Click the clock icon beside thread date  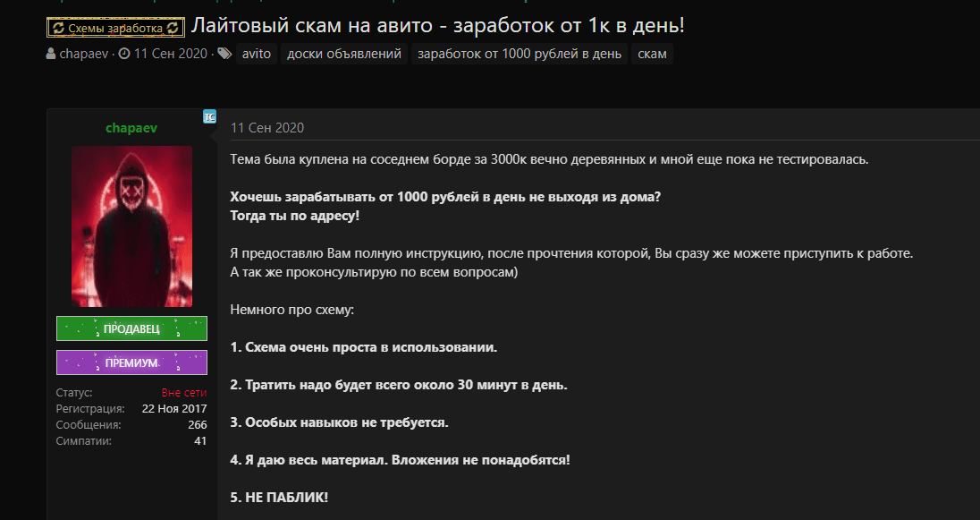click(x=124, y=54)
